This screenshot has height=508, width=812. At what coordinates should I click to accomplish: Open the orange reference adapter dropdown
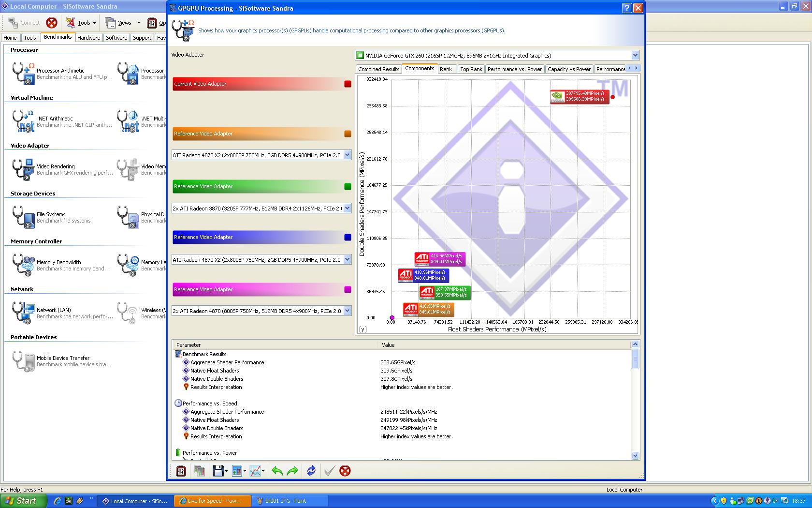point(347,155)
